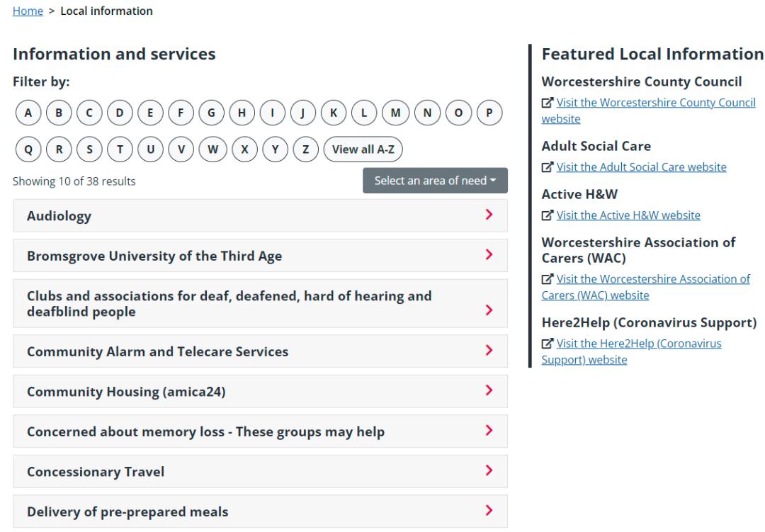Click external link icon next to Adult Social Care

pos(548,167)
